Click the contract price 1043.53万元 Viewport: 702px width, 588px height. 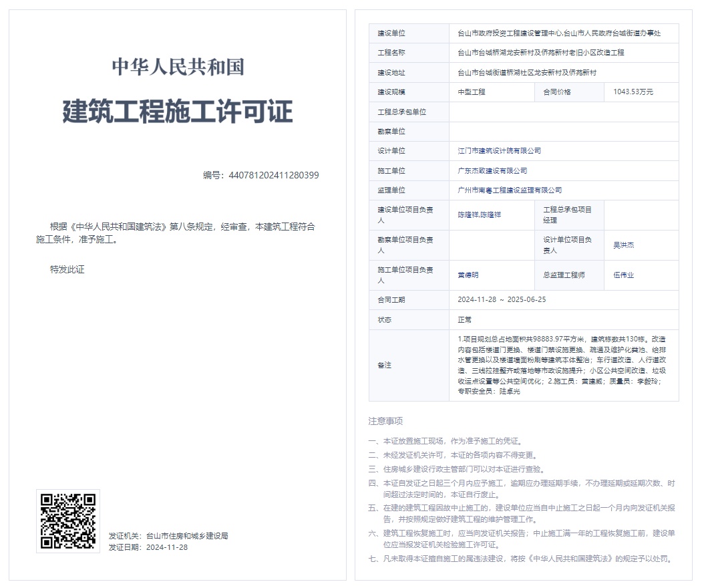(633, 92)
